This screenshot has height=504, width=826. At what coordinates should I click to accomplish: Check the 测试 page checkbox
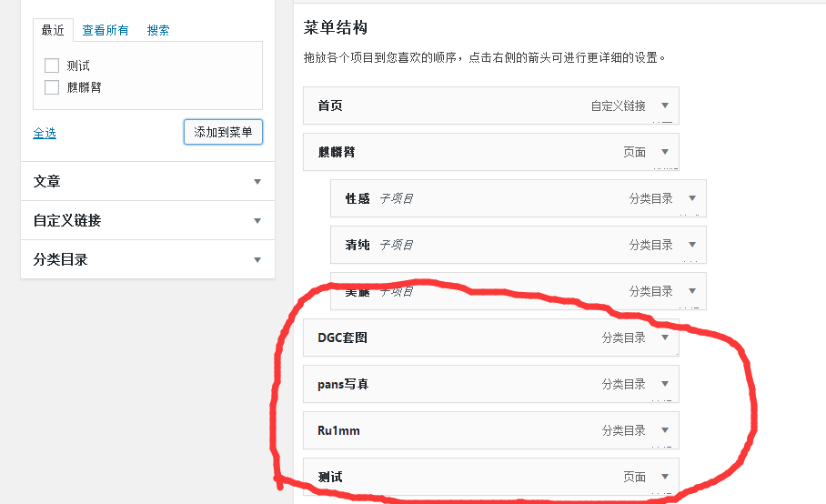point(52,66)
